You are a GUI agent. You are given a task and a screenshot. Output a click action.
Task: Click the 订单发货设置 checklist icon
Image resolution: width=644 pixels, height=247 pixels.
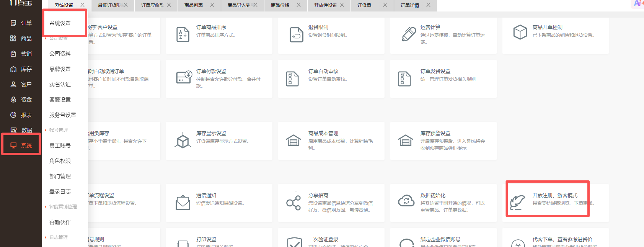[x=404, y=79]
